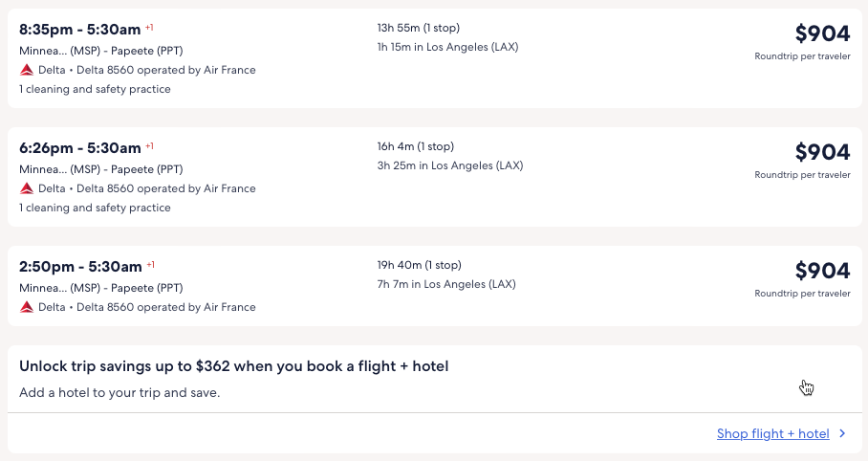Click the $904 price on the 16h 4m flight

coord(822,152)
